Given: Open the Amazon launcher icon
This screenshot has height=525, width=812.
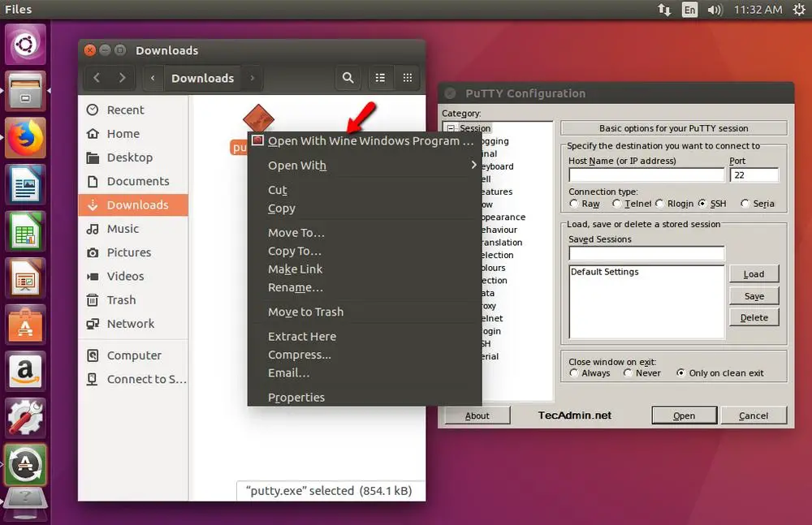Looking at the screenshot, I should click(27, 372).
